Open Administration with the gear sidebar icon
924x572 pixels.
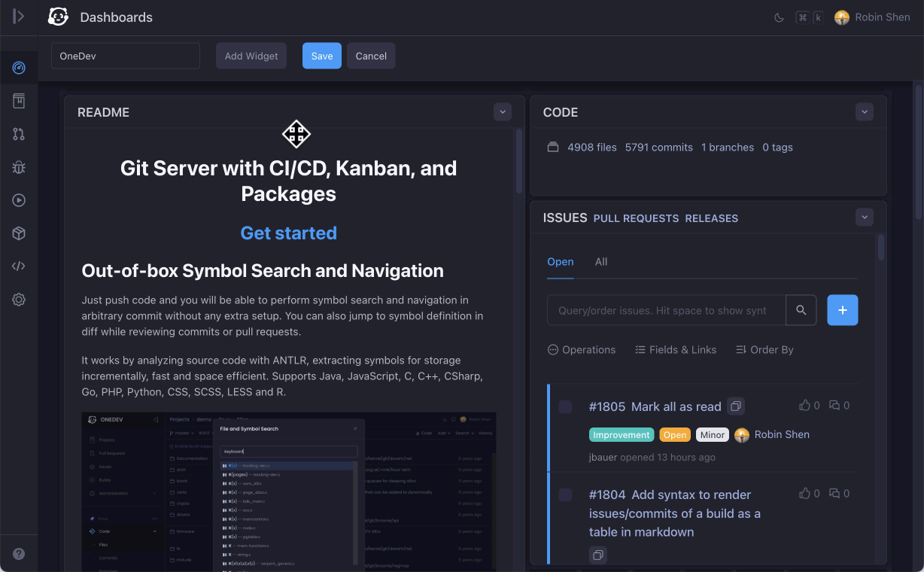coord(19,299)
